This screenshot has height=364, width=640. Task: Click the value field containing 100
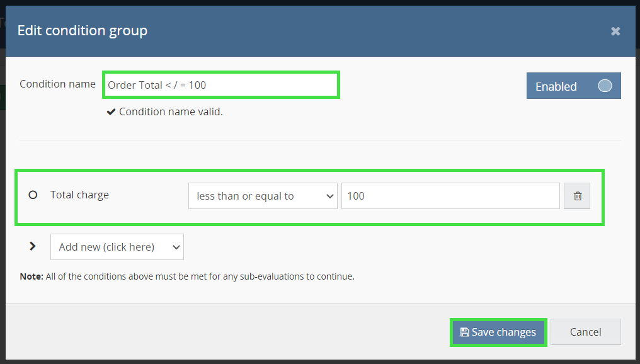450,196
